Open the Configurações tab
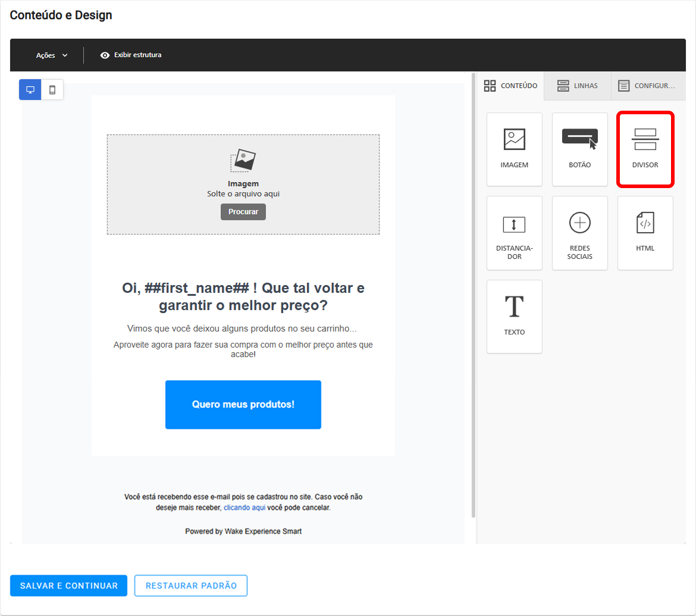Screen dimensions: 696x616 point(648,86)
